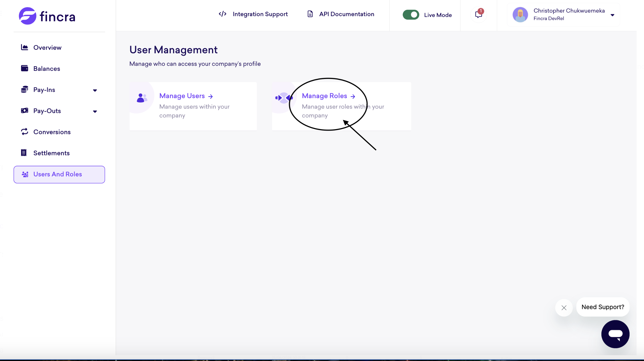The width and height of the screenshot is (644, 361).
Task: Click "Manage user roles within your company" description
Action: pyautogui.click(x=343, y=111)
